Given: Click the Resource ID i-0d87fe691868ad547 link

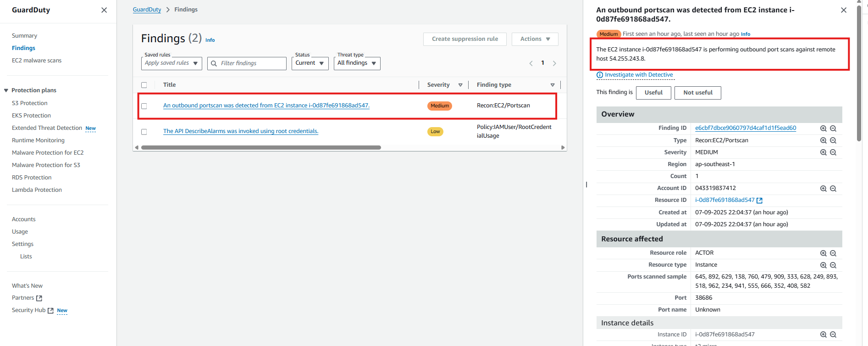Looking at the screenshot, I should click(x=724, y=200).
